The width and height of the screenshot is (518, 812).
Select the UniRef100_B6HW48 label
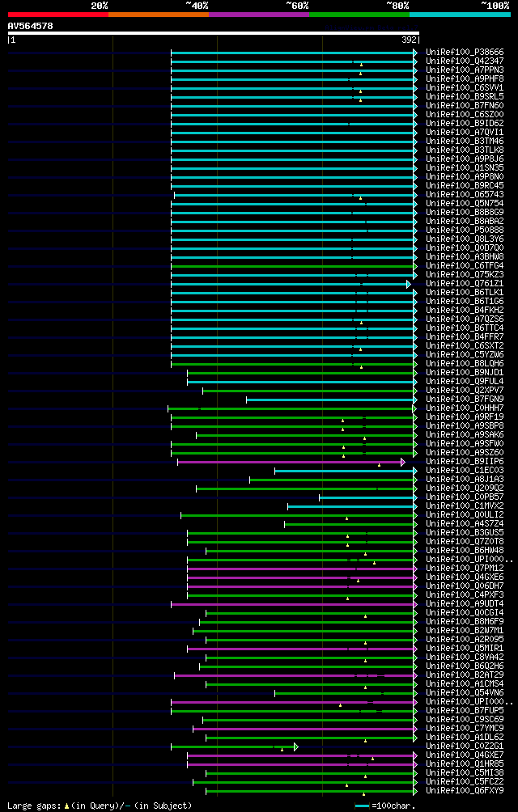(x=465, y=550)
